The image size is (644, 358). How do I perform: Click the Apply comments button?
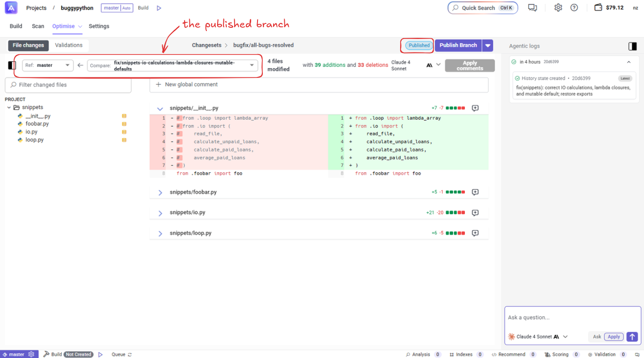pyautogui.click(x=469, y=66)
